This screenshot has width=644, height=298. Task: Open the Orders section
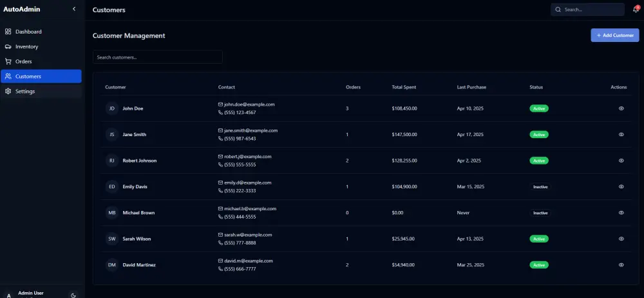pos(24,61)
